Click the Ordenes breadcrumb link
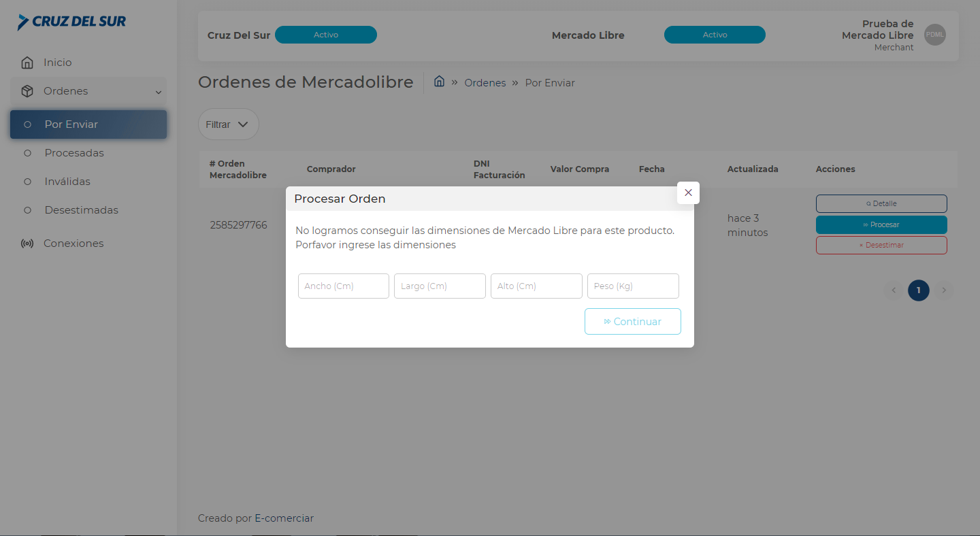Viewport: 980px width, 536px height. (485, 83)
